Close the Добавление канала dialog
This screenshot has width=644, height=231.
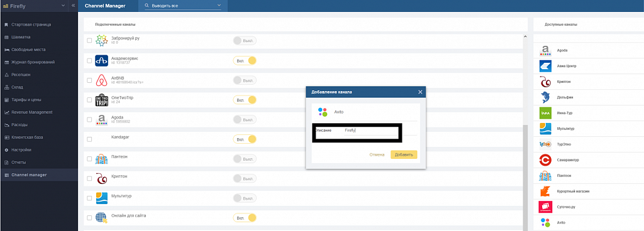420,92
